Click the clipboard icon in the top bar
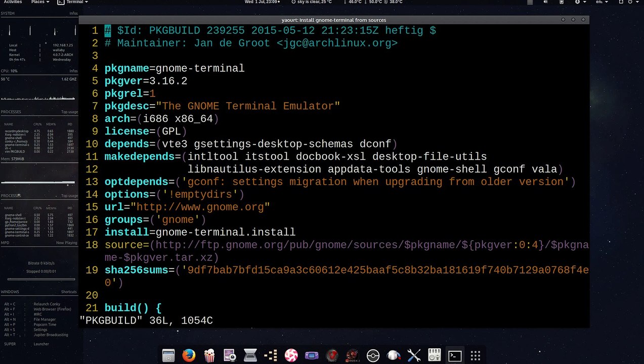 (562, 2)
